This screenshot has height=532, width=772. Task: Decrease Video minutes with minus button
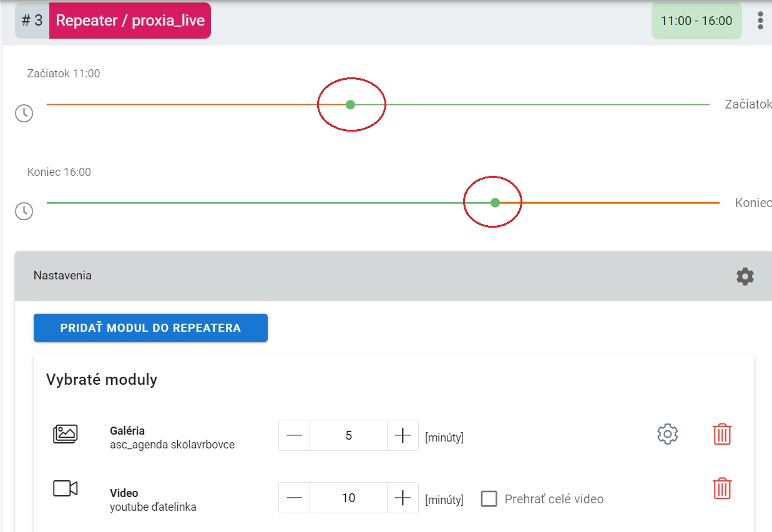[295, 498]
